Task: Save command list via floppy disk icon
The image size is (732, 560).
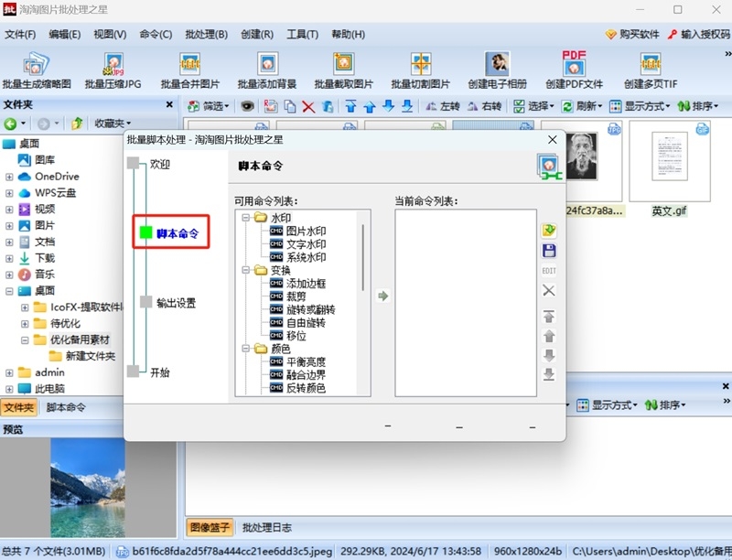Action: [x=549, y=251]
